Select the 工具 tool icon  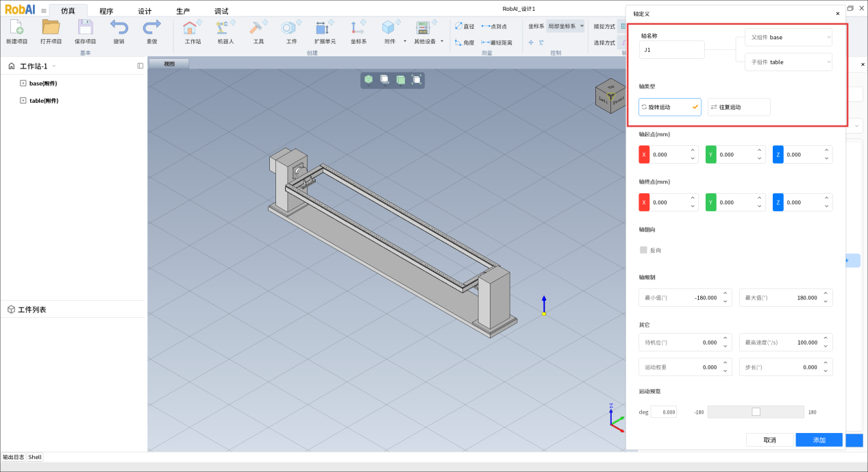[258, 28]
